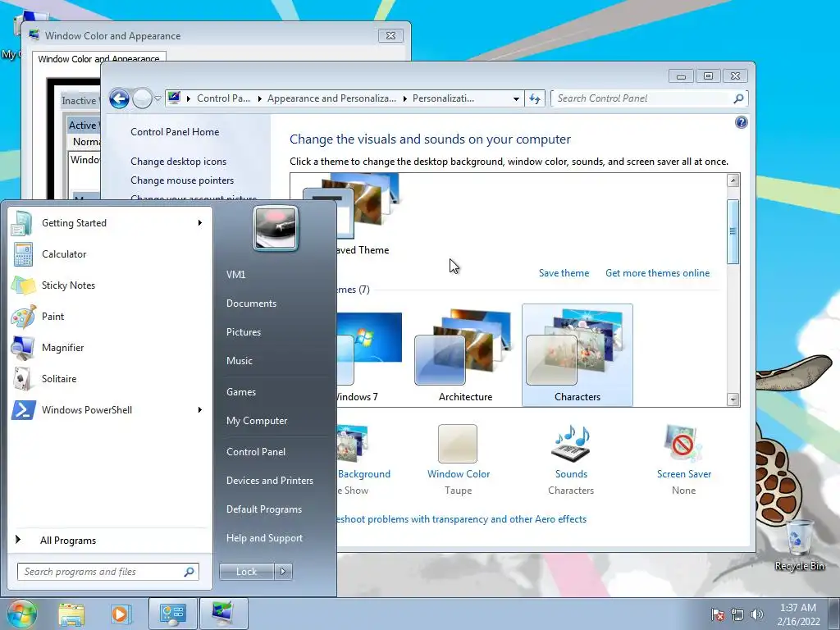
Task: Open Magnifier from Start menu
Action: coord(110,347)
